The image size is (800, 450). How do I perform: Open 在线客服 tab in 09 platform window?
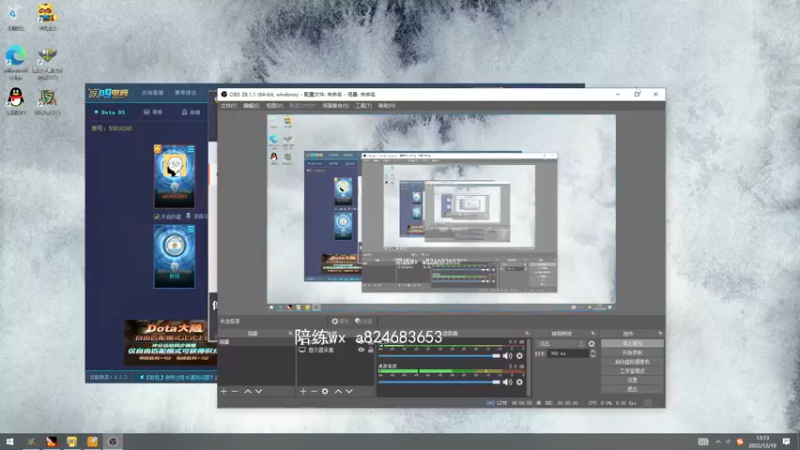point(152,93)
